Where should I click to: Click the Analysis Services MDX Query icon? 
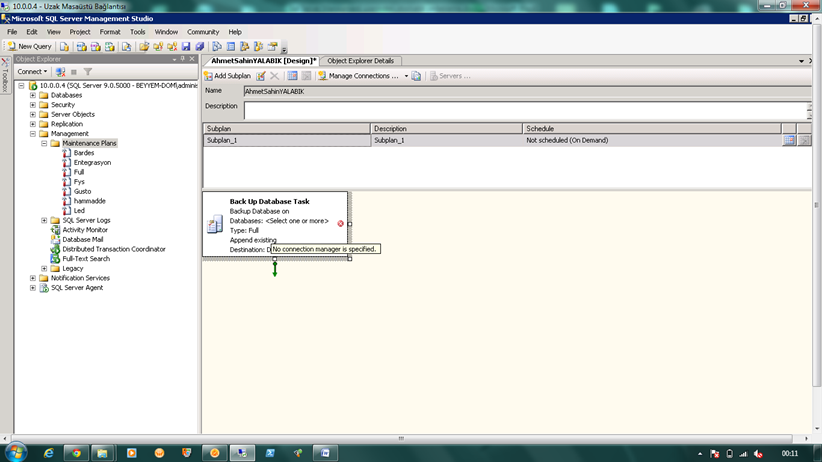(x=81, y=47)
